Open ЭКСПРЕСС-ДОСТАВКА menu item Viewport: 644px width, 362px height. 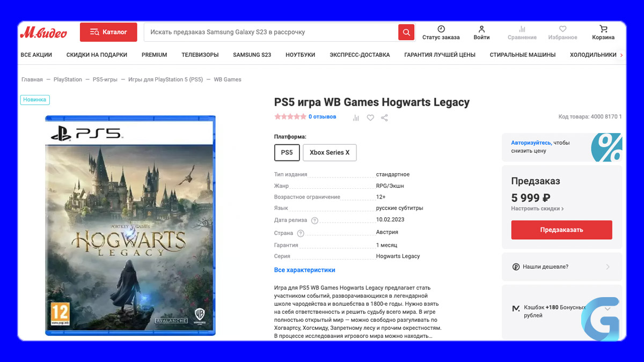360,55
